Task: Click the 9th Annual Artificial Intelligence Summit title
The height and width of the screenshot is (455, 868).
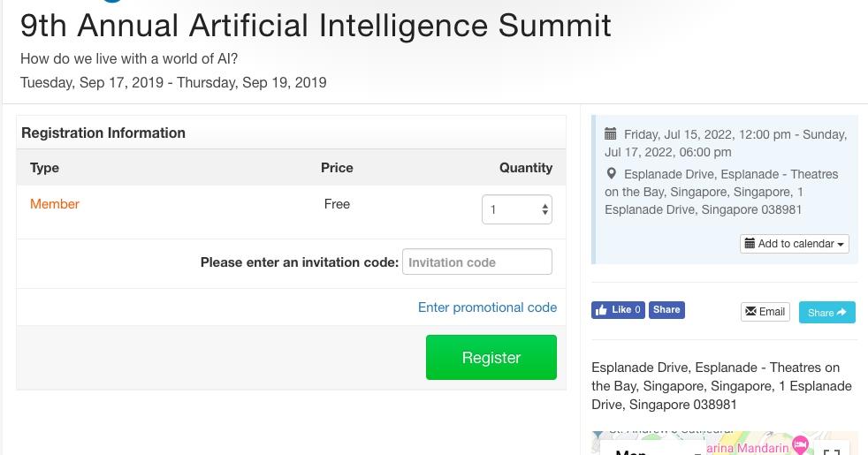Action: tap(316, 26)
